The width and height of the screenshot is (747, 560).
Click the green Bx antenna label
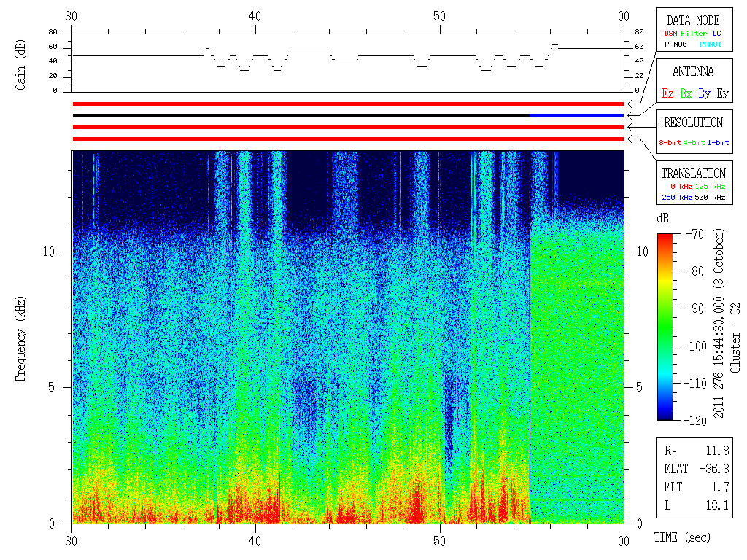tap(686, 93)
